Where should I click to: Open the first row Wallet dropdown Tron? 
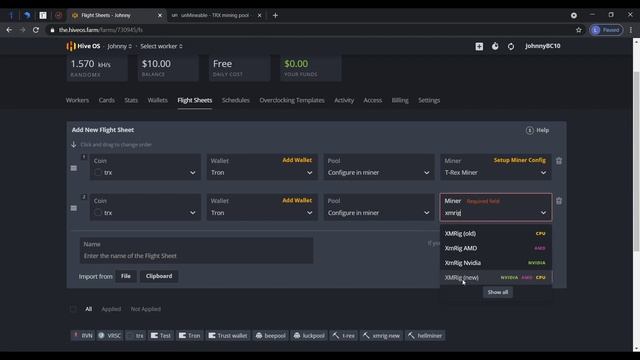(262, 167)
